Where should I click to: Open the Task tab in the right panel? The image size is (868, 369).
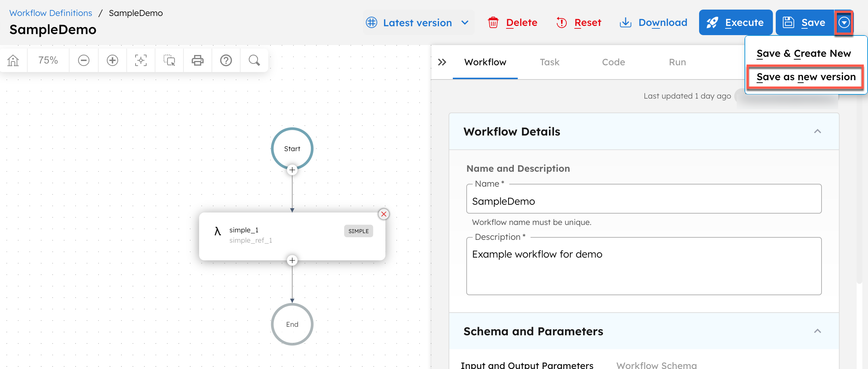549,62
